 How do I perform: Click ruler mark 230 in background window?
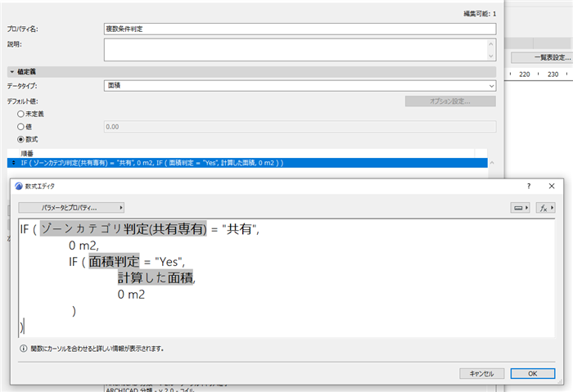click(x=553, y=74)
